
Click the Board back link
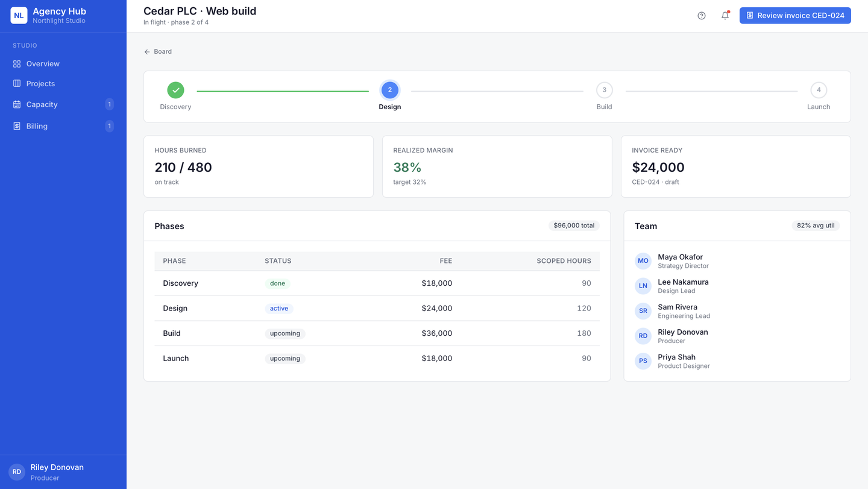[x=158, y=52]
